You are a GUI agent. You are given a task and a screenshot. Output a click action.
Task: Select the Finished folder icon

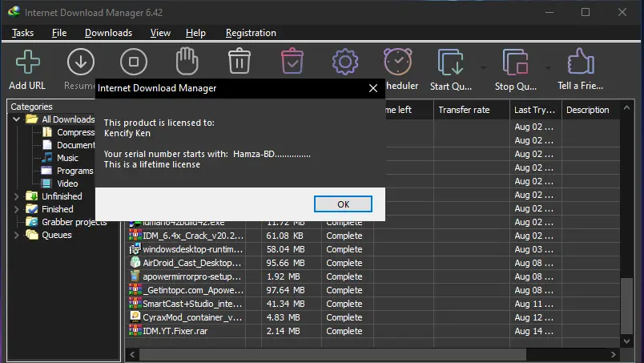[31, 209]
